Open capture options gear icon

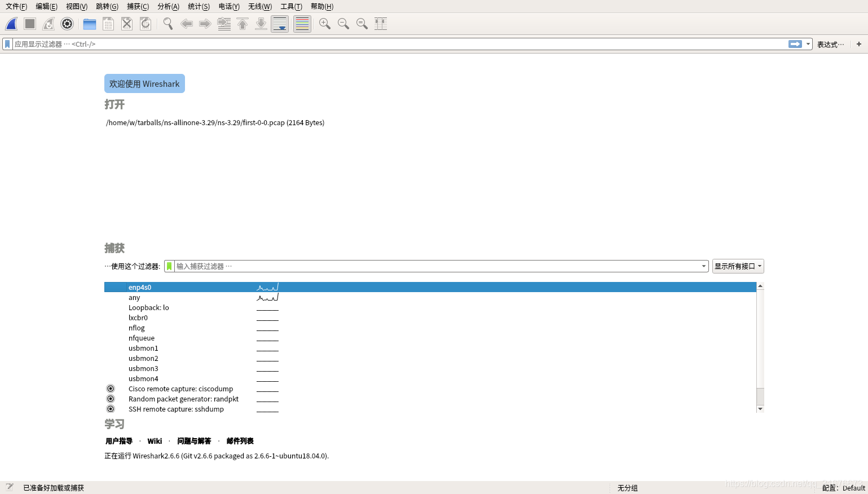(x=67, y=24)
